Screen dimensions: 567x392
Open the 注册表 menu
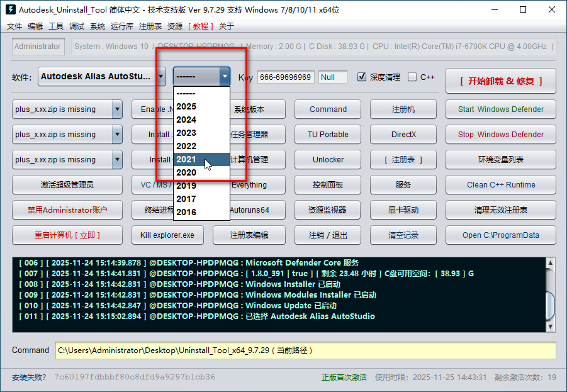tap(150, 26)
